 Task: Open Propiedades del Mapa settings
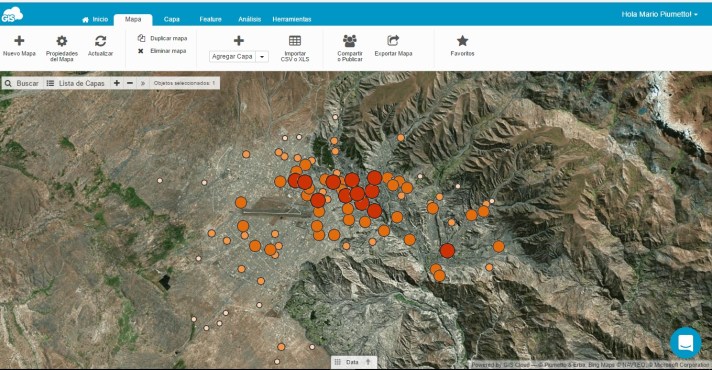pyautogui.click(x=62, y=48)
